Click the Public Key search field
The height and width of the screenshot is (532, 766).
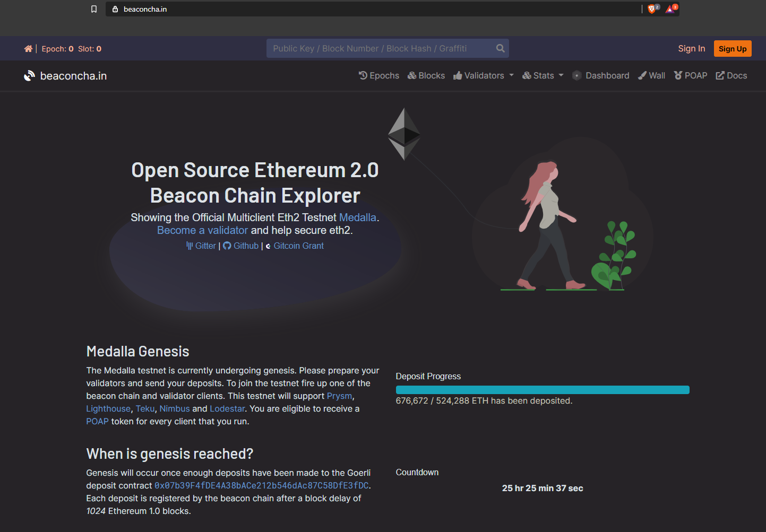(x=381, y=48)
